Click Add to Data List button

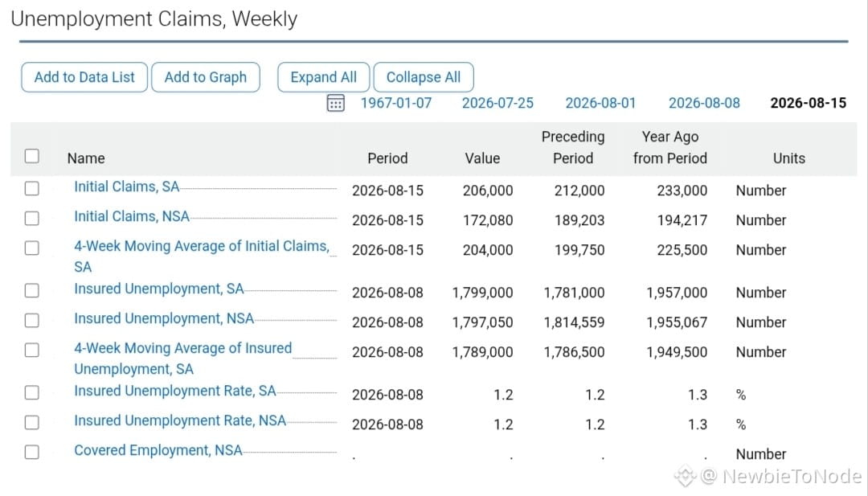[84, 77]
